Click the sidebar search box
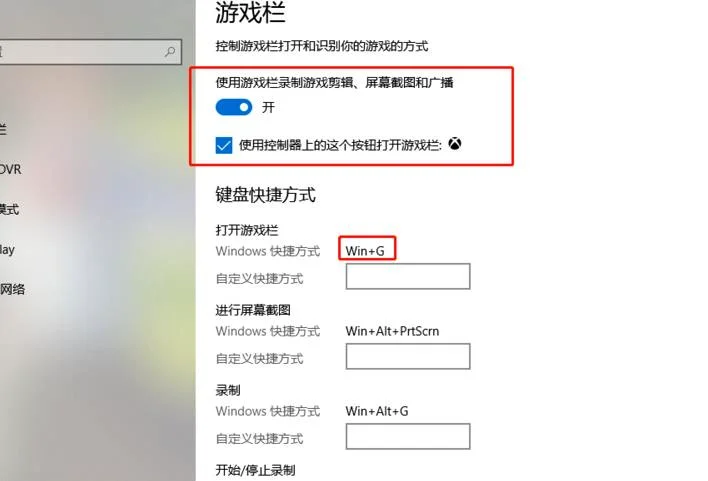 click(90, 52)
